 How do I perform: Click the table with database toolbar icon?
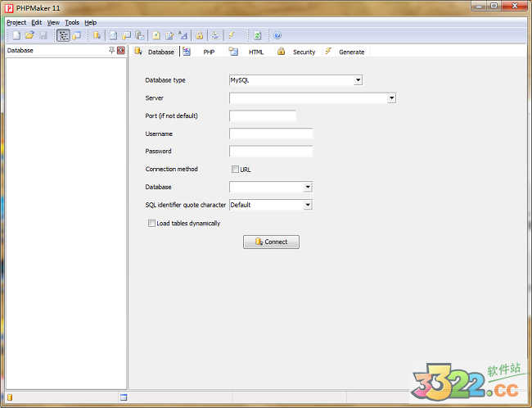coord(126,35)
